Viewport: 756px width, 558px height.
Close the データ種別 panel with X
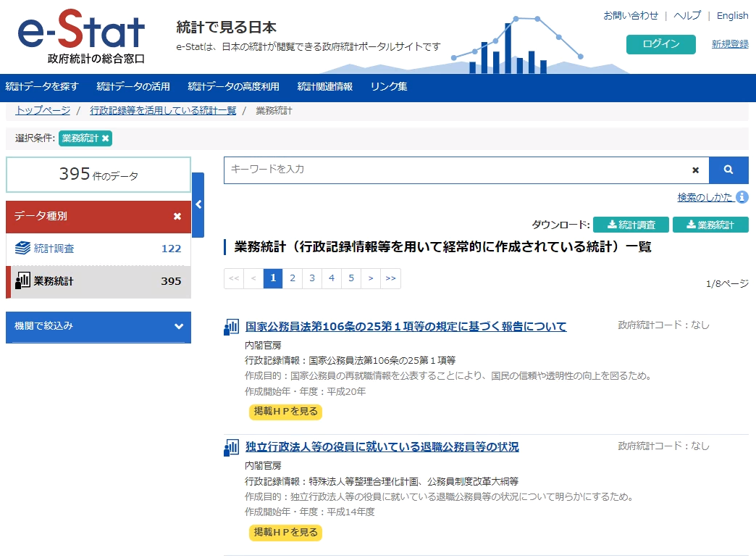click(177, 216)
